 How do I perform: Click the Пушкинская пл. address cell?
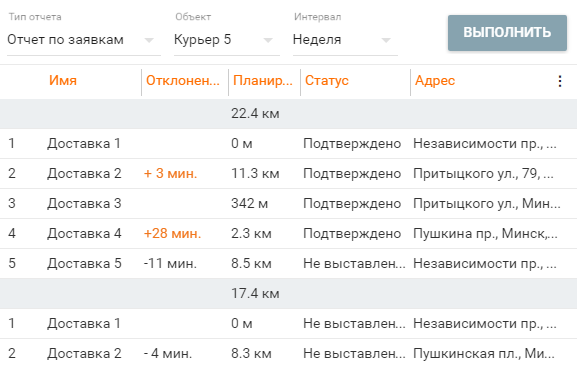coord(484,353)
